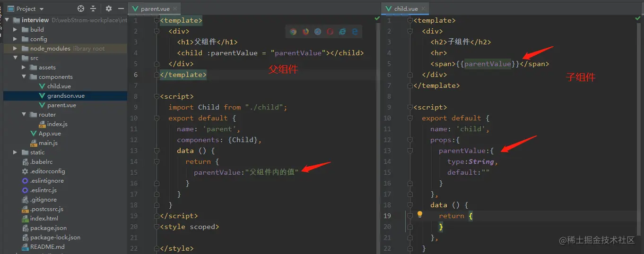644x254 pixels.
Task: Open index.html in project tree
Action: click(x=44, y=218)
